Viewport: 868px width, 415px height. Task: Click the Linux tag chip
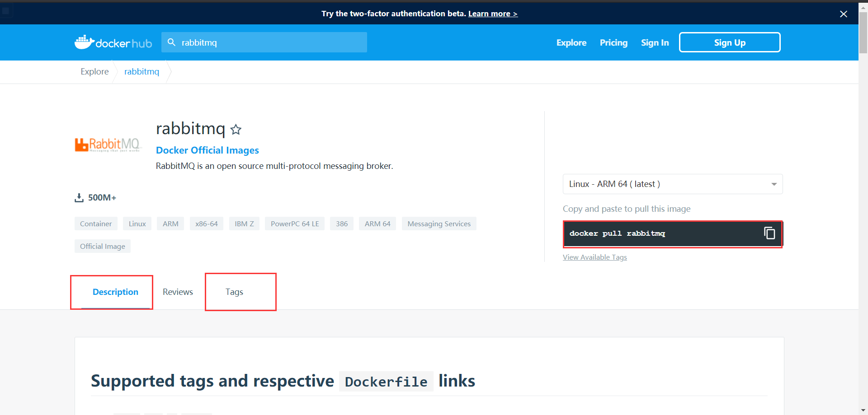click(x=137, y=224)
